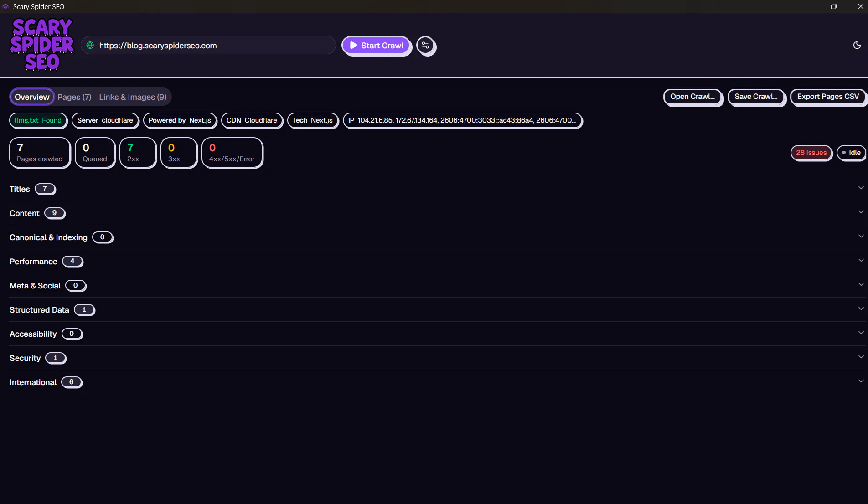The width and height of the screenshot is (868, 504).
Task: Click the Save Crawl button
Action: pos(756,97)
